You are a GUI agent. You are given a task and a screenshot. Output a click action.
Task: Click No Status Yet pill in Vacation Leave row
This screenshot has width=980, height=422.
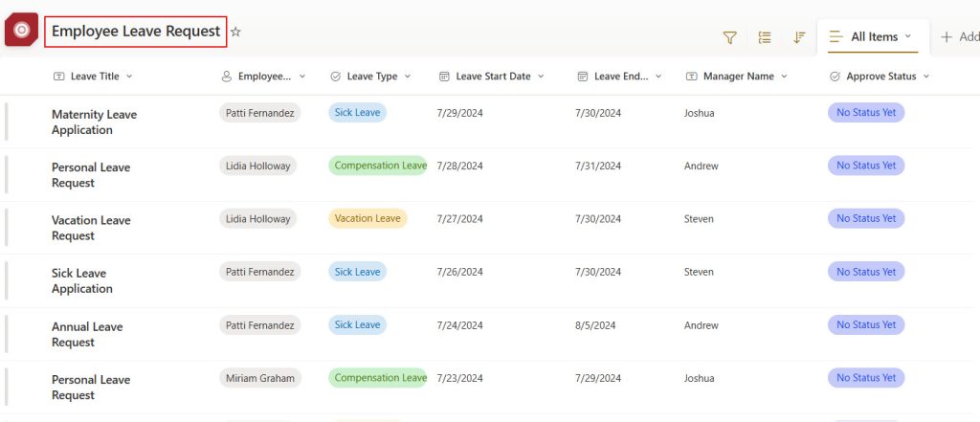click(866, 218)
